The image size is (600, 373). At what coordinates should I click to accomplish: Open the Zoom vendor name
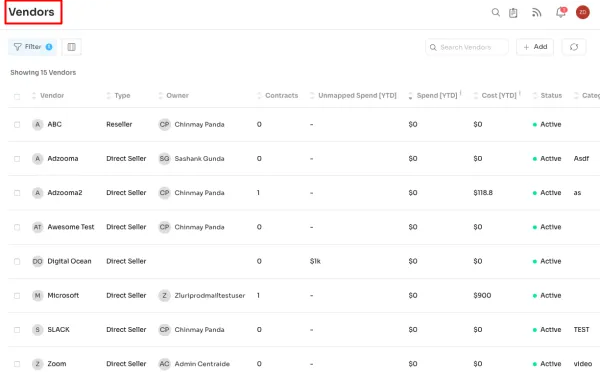pyautogui.click(x=57, y=364)
